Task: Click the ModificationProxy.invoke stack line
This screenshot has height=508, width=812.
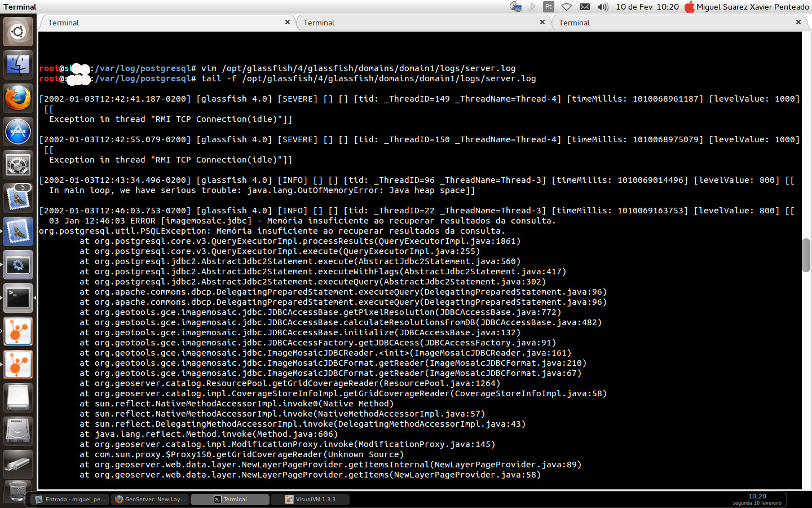Action: click(x=287, y=444)
